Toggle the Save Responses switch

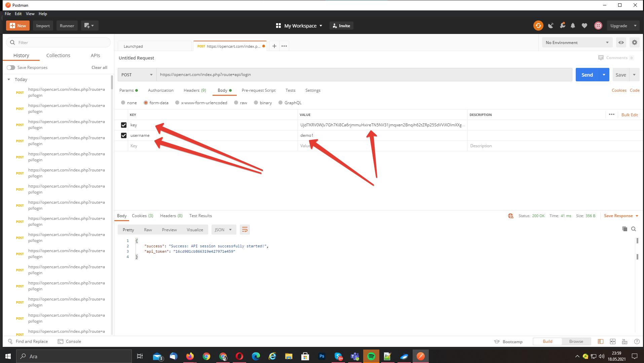click(11, 68)
